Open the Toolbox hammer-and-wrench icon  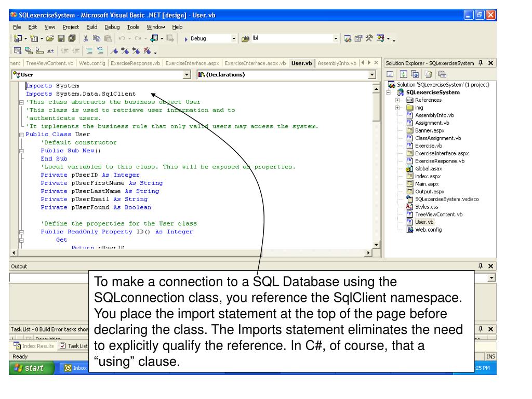pos(369,38)
